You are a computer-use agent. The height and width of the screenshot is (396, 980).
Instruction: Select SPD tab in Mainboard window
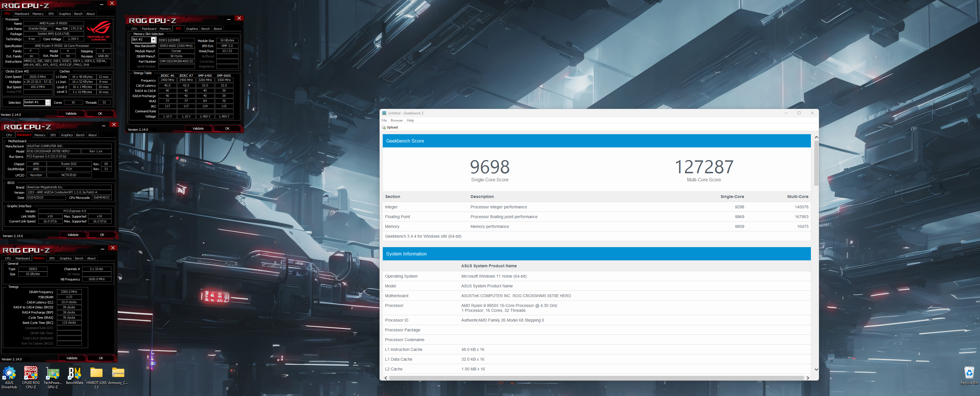pyautogui.click(x=53, y=135)
